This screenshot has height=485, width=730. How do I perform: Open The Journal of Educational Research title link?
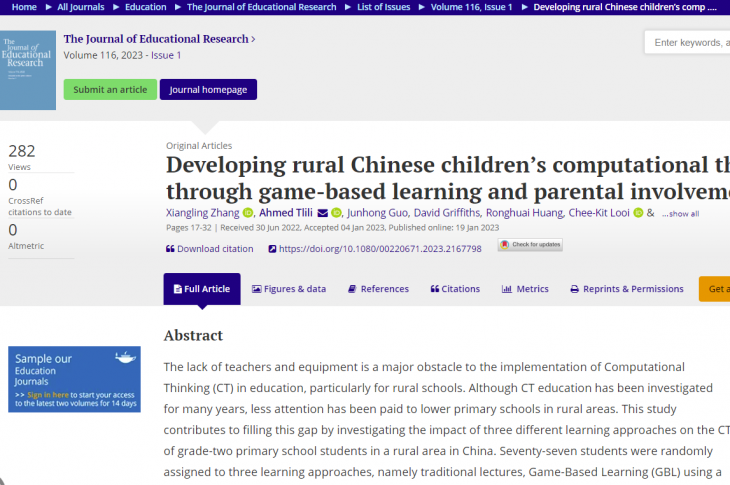pyautogui.click(x=158, y=39)
